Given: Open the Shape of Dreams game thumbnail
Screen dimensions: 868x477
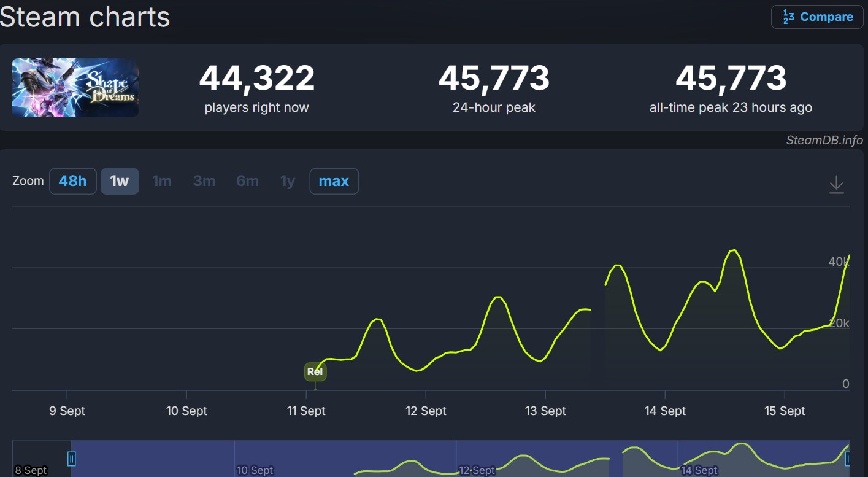Looking at the screenshot, I should click(75, 88).
